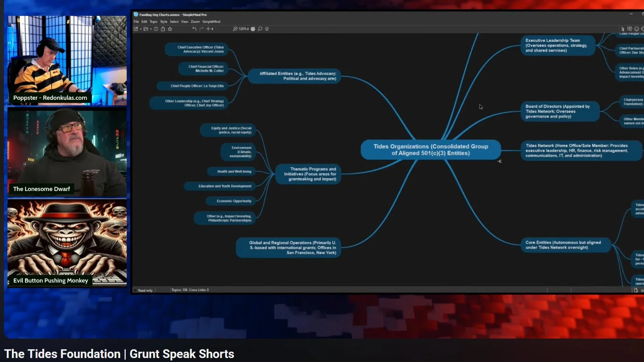This screenshot has width=644, height=362.
Task: Click the zoom magnifier icon
Action: point(235,29)
